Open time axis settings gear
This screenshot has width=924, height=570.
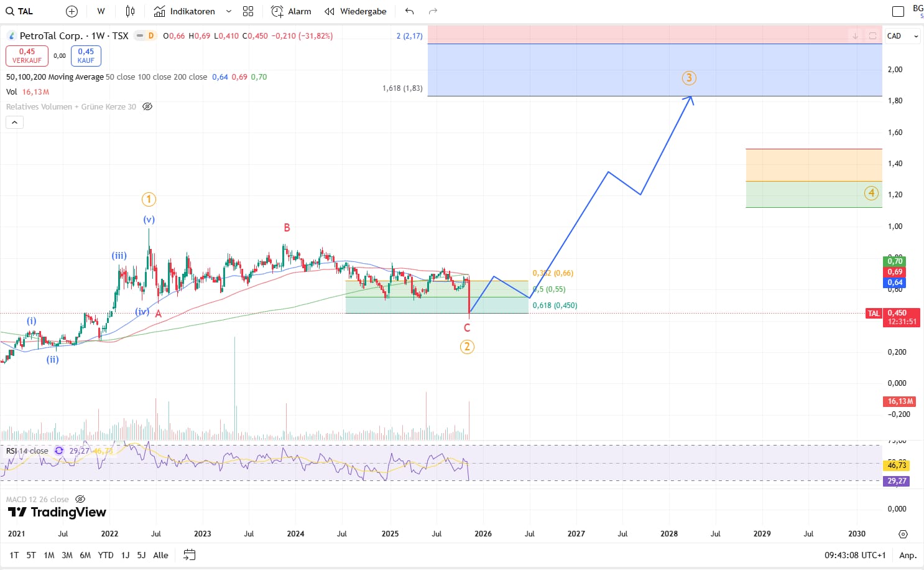tap(903, 534)
